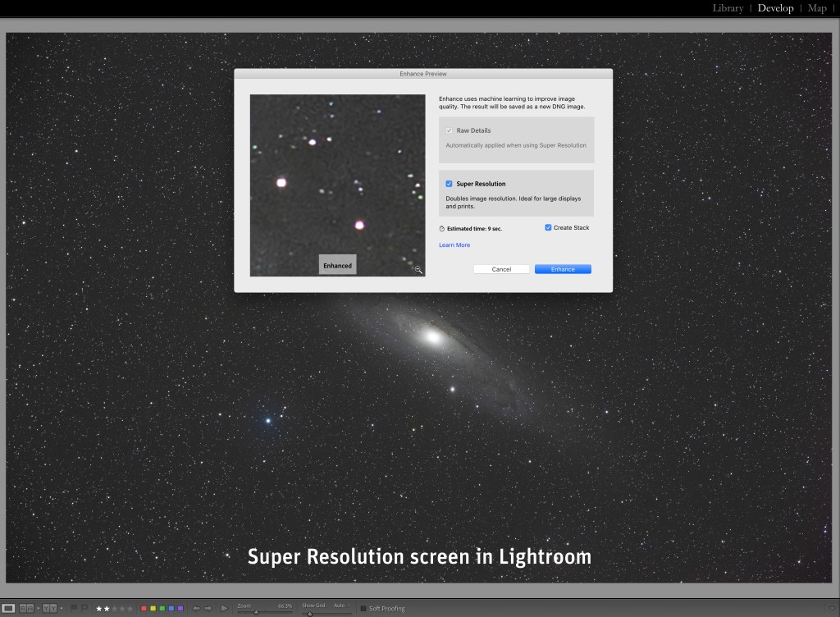Toggle the Create Stack checkbox

click(548, 227)
